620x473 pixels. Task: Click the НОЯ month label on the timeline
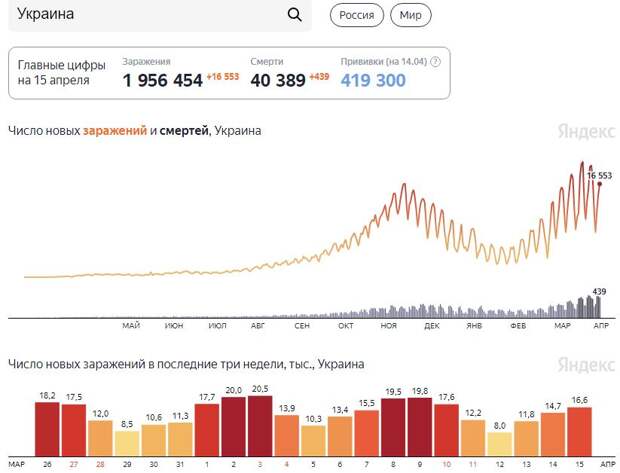(x=388, y=325)
